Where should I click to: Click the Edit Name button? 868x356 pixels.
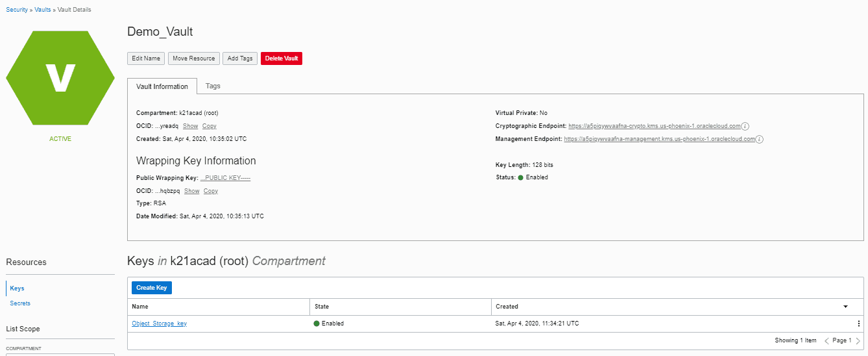pyautogui.click(x=146, y=58)
